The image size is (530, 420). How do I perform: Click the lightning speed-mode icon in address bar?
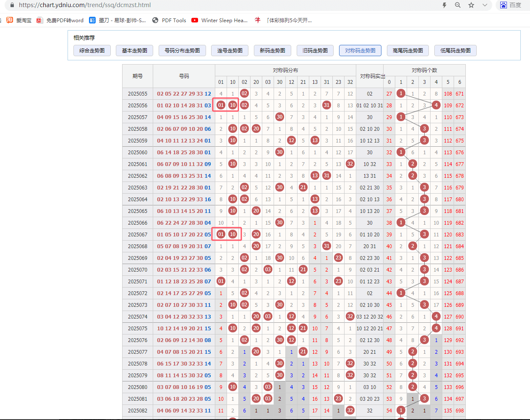(x=444, y=5)
